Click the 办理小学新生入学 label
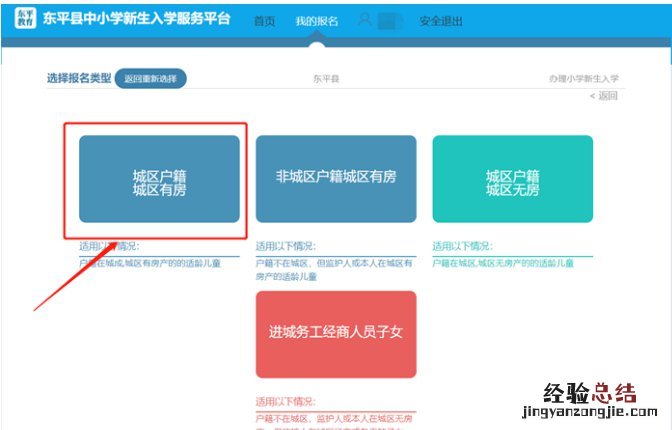The image size is (672, 430). tap(583, 78)
